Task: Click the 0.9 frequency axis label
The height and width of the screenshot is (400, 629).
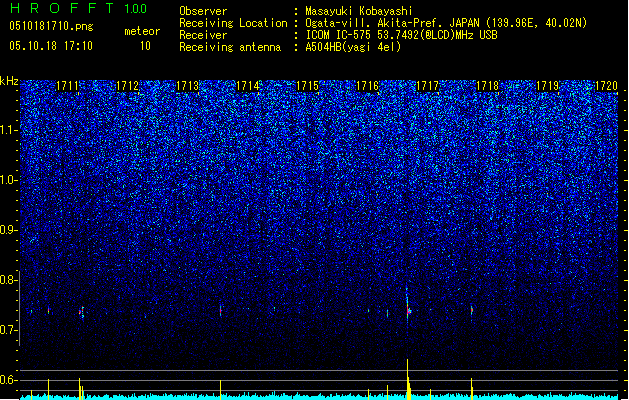Action: [x=8, y=230]
